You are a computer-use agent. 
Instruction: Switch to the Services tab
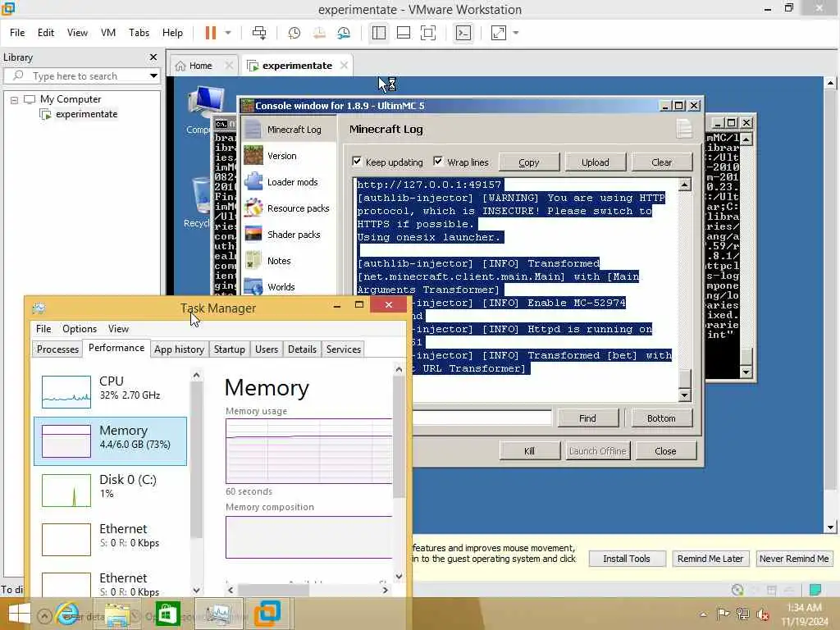(x=344, y=349)
